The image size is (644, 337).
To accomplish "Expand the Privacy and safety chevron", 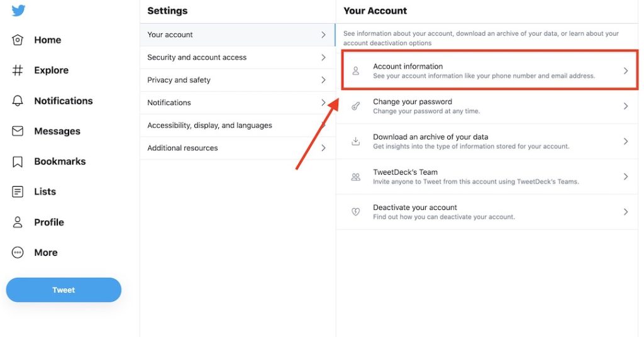I will [323, 80].
